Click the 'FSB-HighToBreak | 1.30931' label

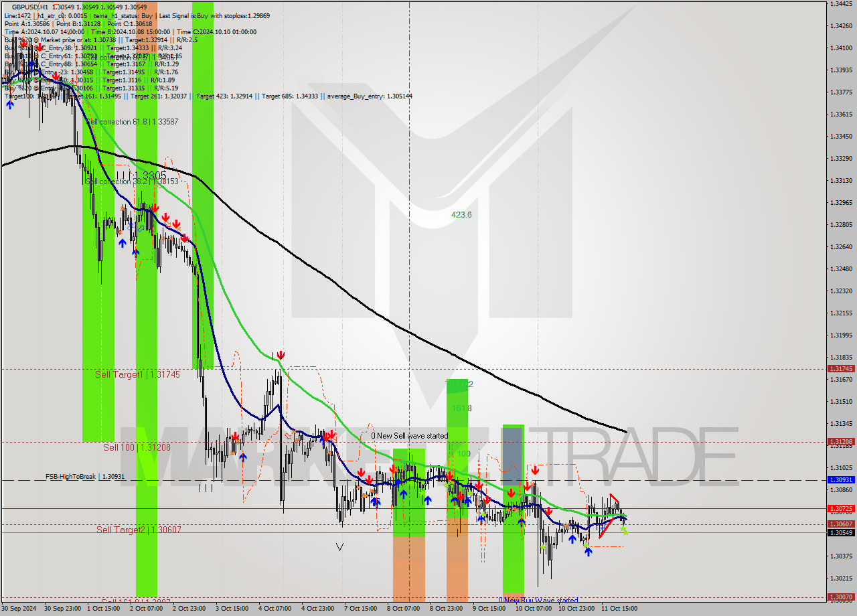[x=85, y=477]
